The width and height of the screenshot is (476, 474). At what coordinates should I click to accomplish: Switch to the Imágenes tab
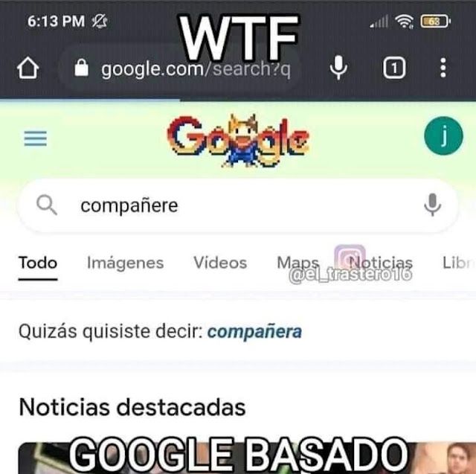[x=126, y=263]
